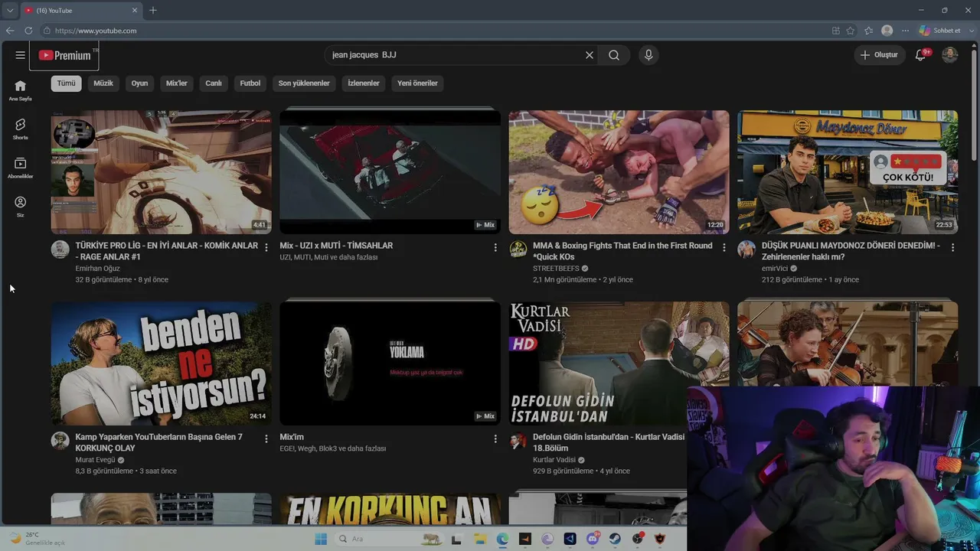Open the Siz section in sidebar

point(20,207)
